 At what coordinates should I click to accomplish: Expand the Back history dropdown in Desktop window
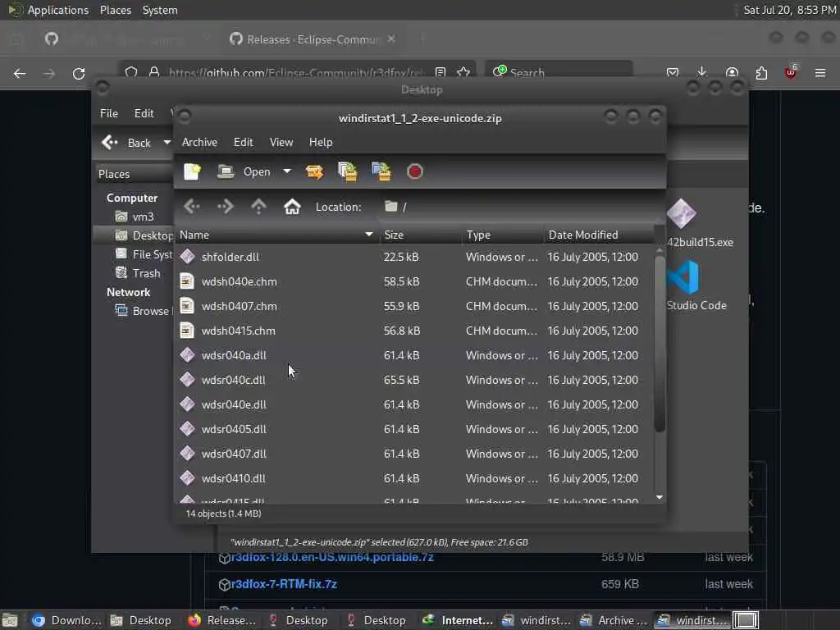click(x=167, y=143)
